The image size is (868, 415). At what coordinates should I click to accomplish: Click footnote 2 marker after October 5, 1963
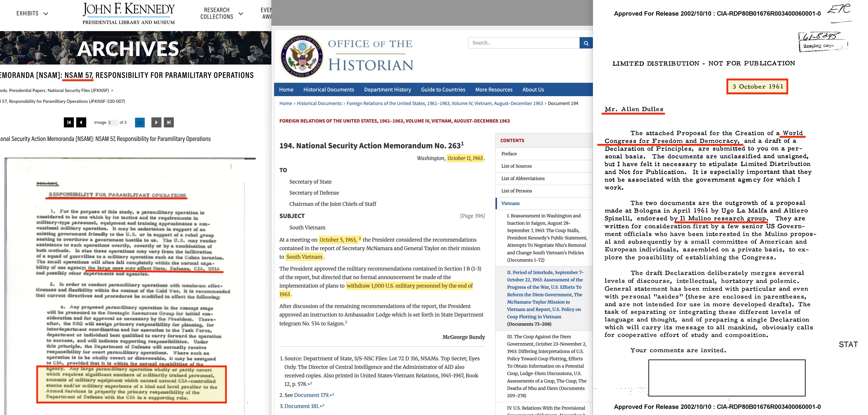tap(359, 238)
